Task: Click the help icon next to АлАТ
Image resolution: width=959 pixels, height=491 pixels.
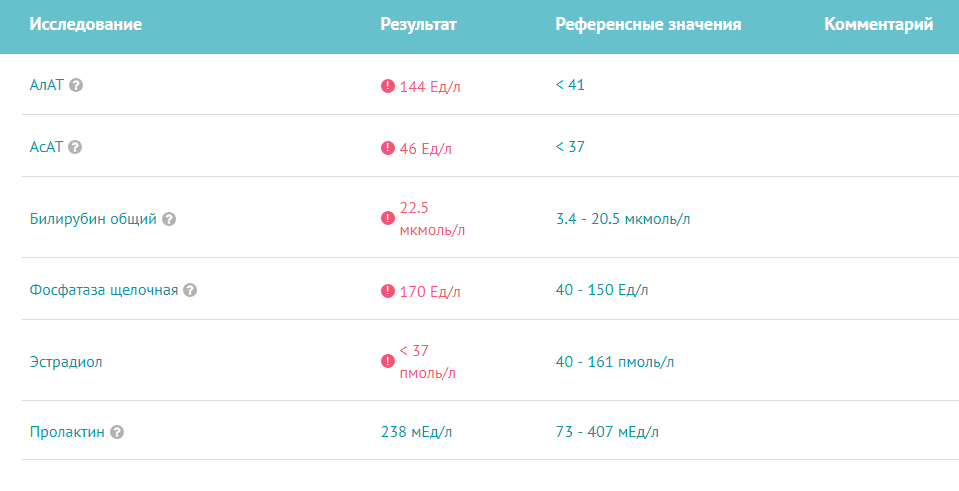Action: click(76, 85)
